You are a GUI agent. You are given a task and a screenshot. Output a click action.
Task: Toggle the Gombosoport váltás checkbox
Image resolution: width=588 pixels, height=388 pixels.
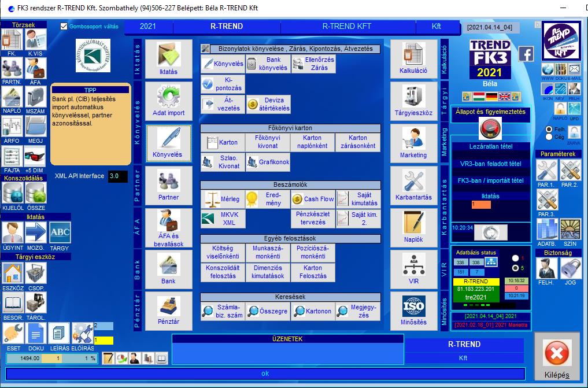tap(64, 26)
